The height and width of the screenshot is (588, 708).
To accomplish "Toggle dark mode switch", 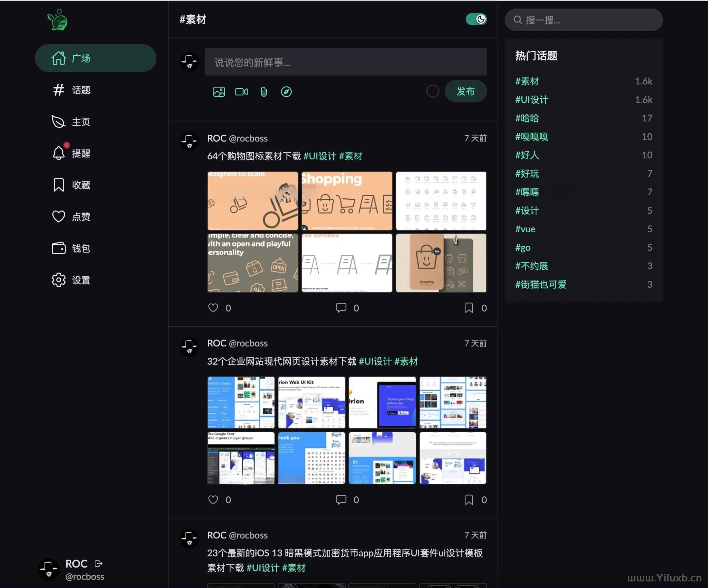I will (x=476, y=19).
